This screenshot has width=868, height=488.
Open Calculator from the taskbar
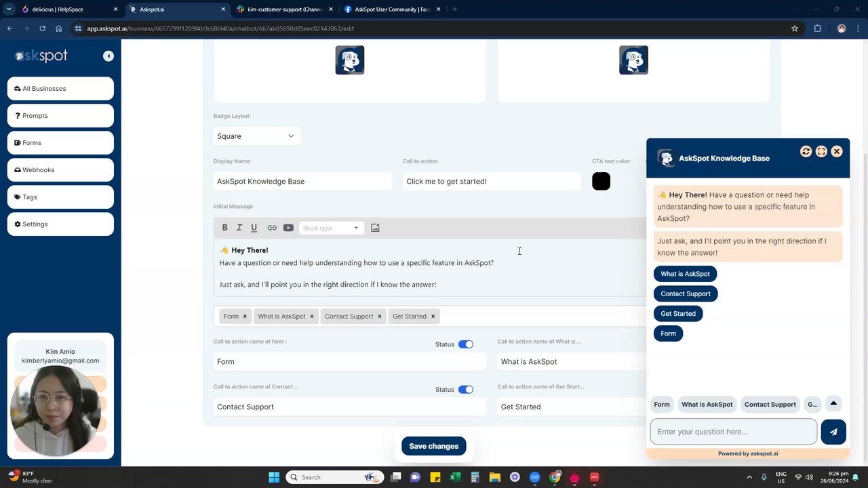(x=475, y=477)
